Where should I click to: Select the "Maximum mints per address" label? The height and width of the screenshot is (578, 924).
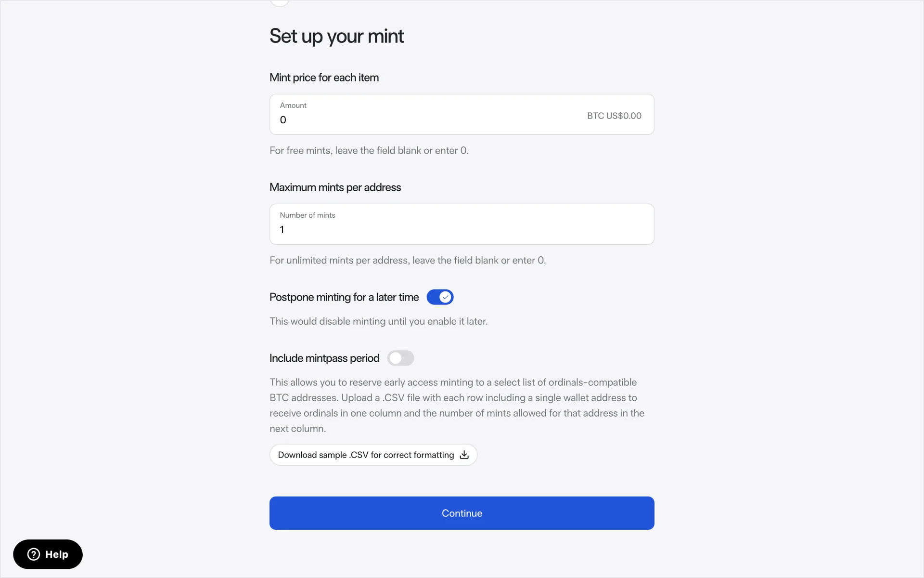coord(335,187)
